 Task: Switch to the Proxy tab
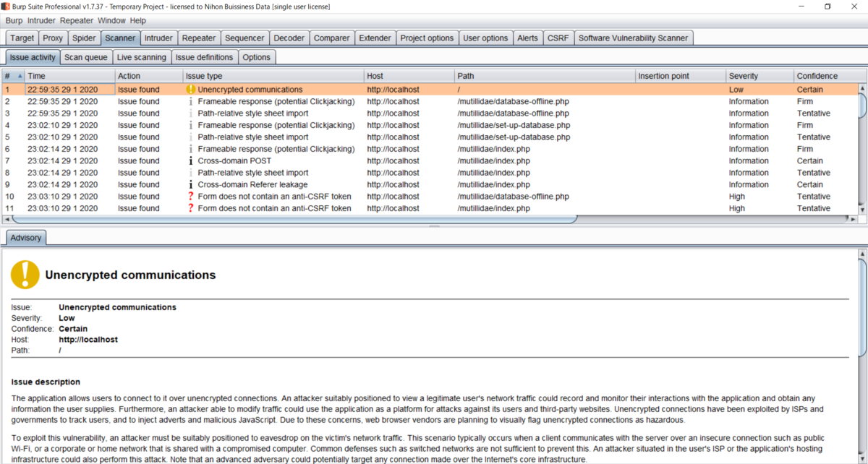pyautogui.click(x=53, y=38)
